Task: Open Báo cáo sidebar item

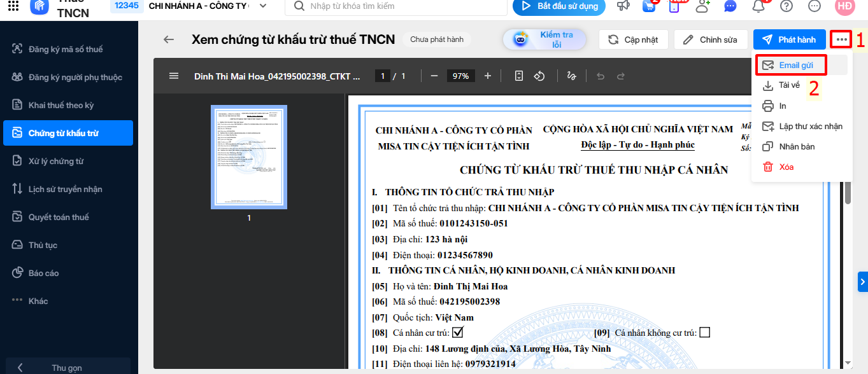Action: [x=68, y=273]
